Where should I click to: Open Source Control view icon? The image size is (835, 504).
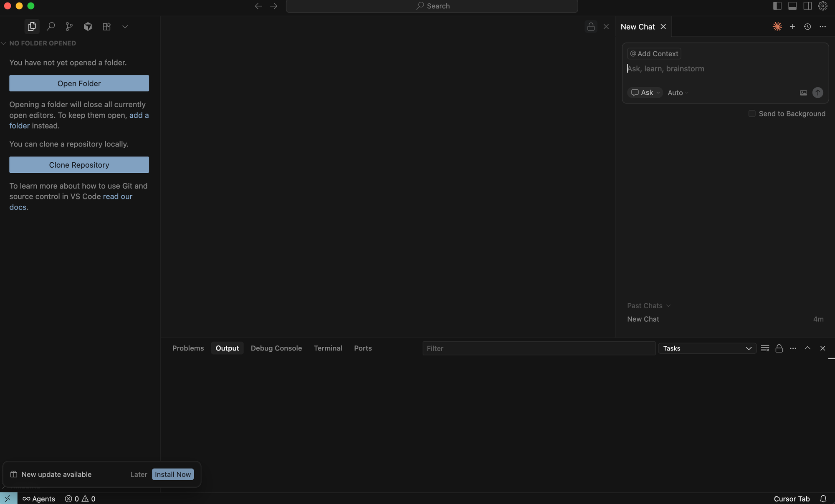pos(69,27)
